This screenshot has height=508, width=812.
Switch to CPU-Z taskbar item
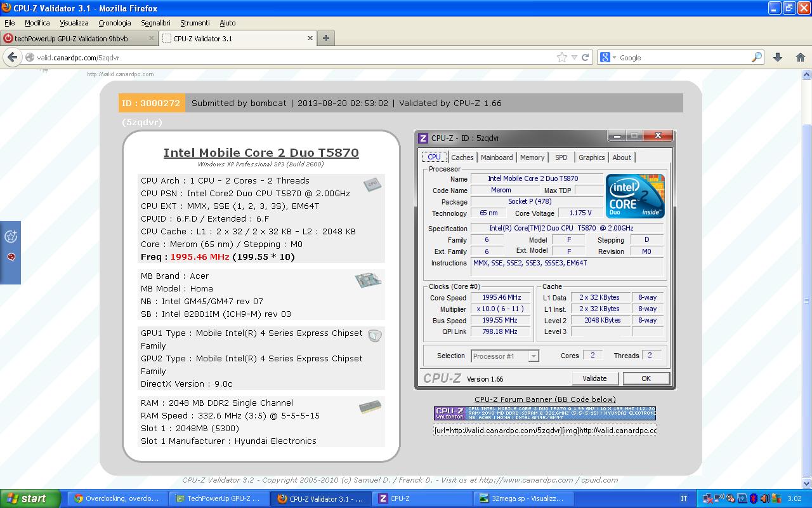coord(422,498)
